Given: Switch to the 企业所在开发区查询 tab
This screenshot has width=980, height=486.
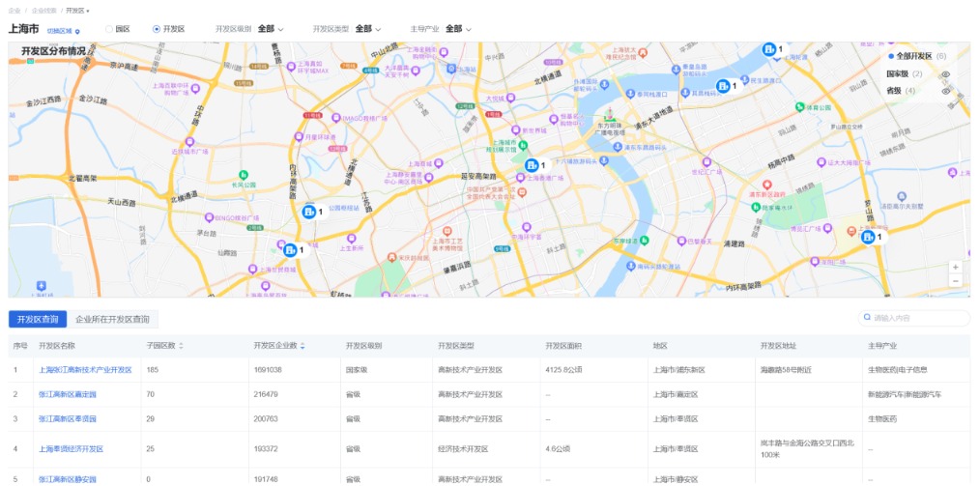Looking at the screenshot, I should pos(112,319).
